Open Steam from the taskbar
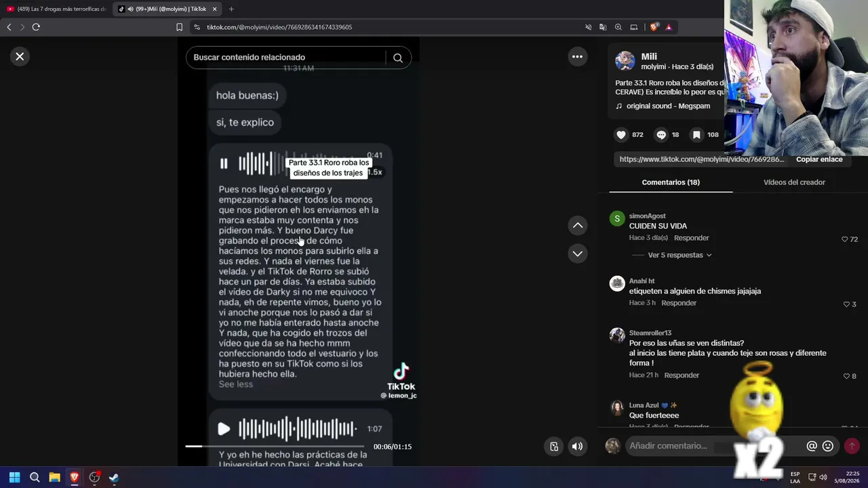The height and width of the screenshot is (488, 868). point(114,477)
